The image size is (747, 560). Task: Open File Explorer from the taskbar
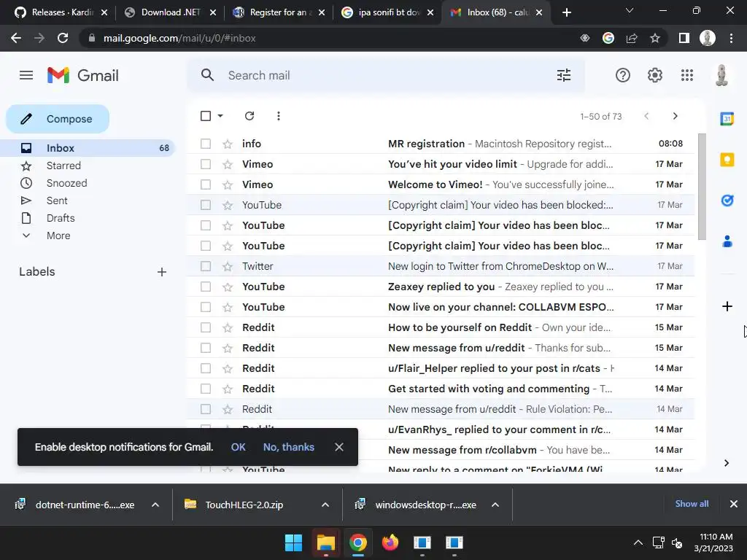[326, 542]
